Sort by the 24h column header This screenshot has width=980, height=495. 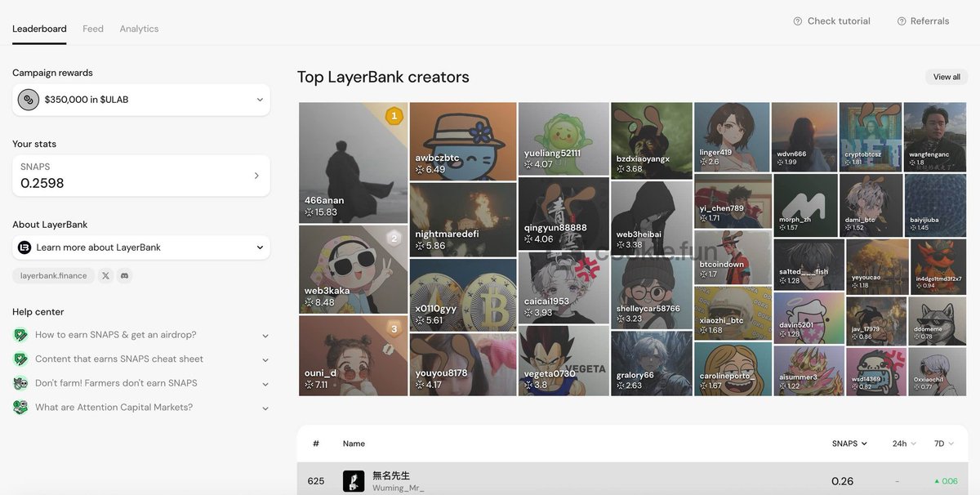coord(904,444)
